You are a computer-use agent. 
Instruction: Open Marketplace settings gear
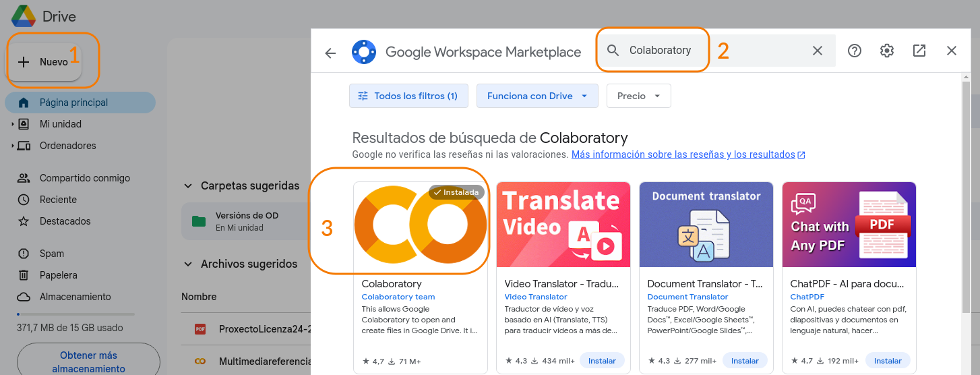tap(887, 51)
